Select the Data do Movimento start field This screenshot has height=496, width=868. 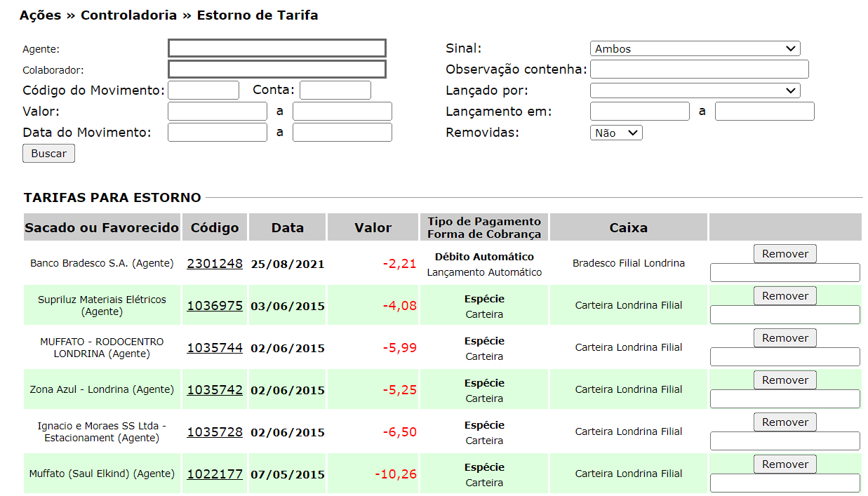pyautogui.click(x=217, y=133)
